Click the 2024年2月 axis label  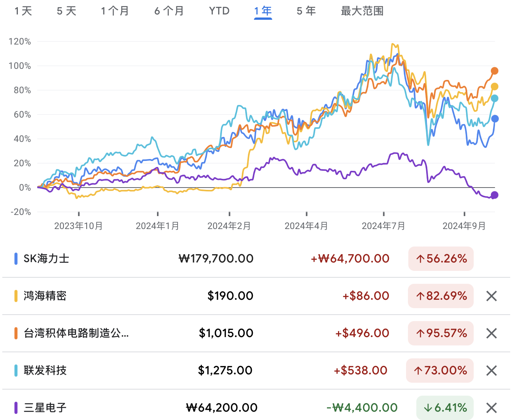229,226
